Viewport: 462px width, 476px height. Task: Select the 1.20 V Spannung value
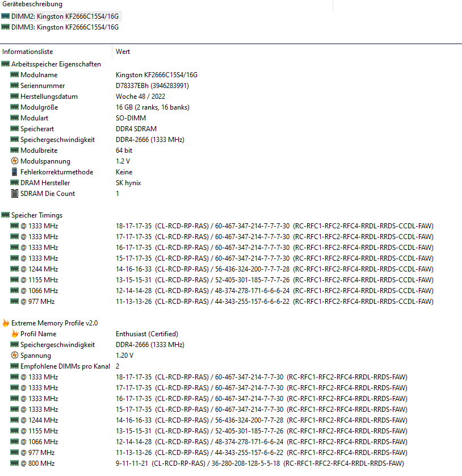(124, 356)
